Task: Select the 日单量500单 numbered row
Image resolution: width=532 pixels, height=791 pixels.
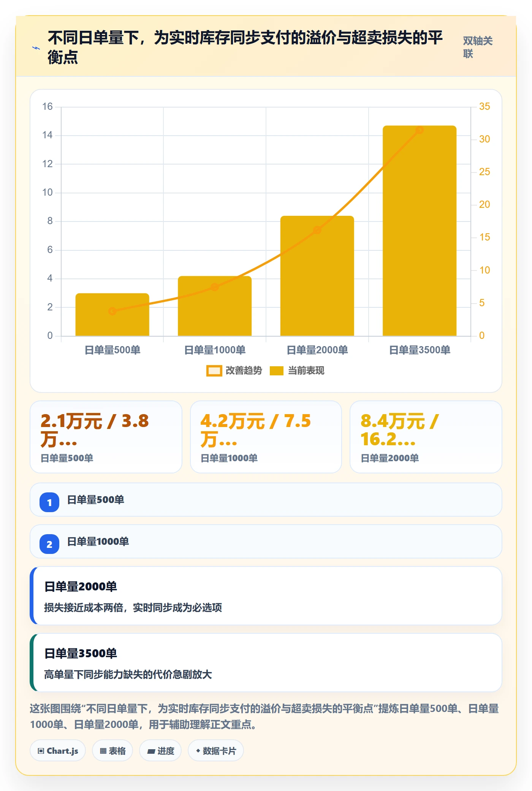Action: 266,500
